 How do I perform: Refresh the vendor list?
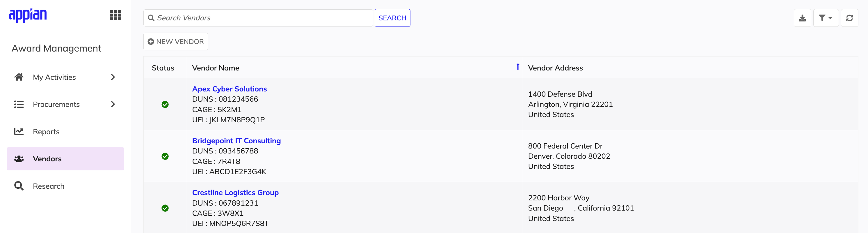click(x=849, y=18)
